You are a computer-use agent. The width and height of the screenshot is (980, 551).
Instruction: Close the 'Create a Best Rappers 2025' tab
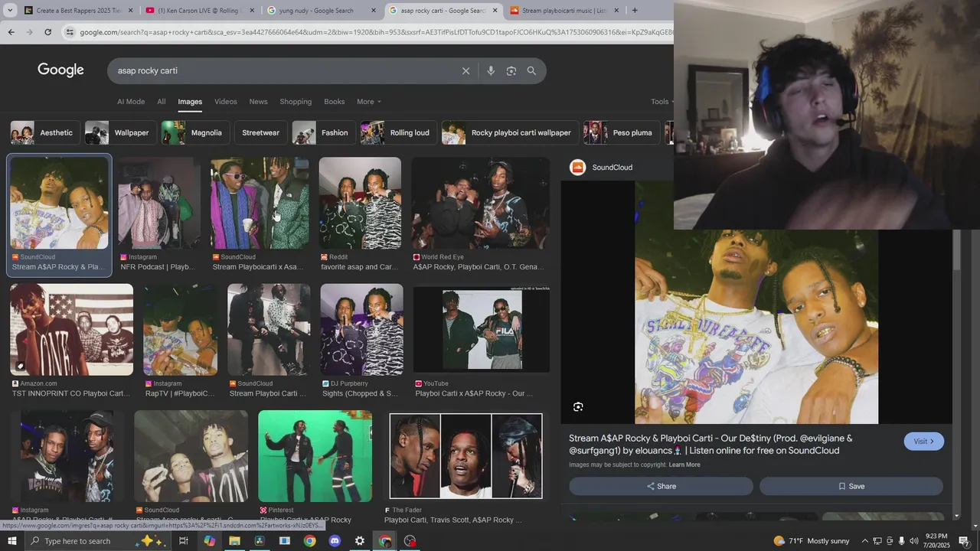pos(130,11)
